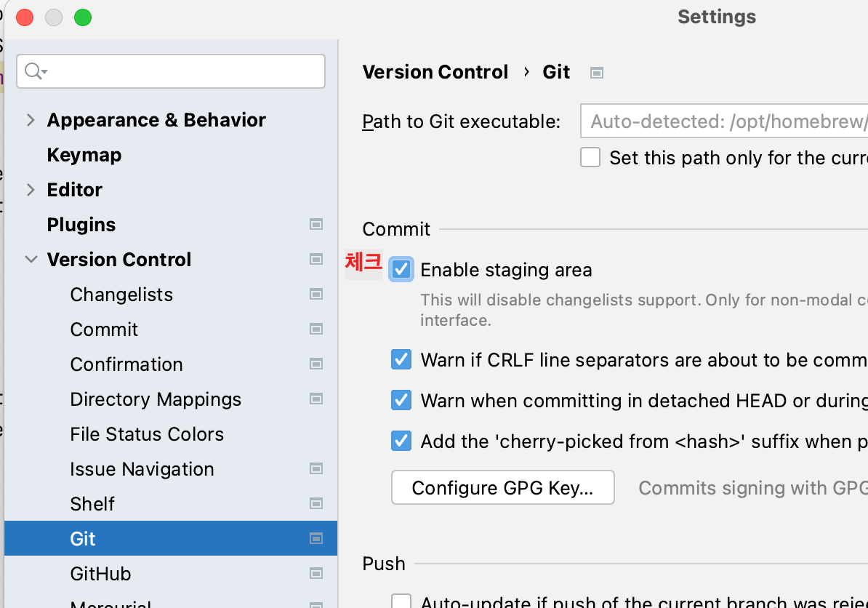Click project-level icon beside Shelf
The image size is (868, 608).
point(316,503)
